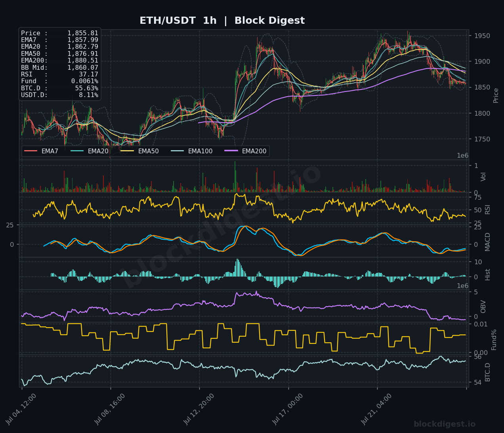
Task: Click the RSI panel axis label
Action: point(488,210)
